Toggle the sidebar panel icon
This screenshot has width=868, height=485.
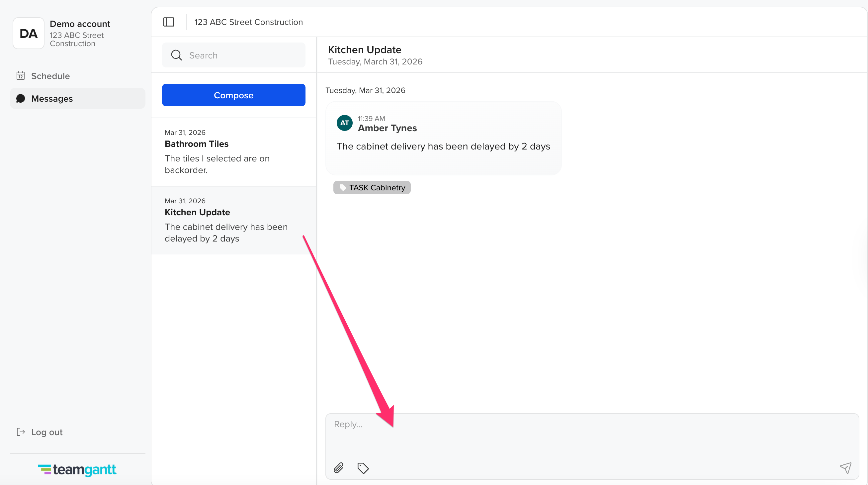(x=168, y=22)
